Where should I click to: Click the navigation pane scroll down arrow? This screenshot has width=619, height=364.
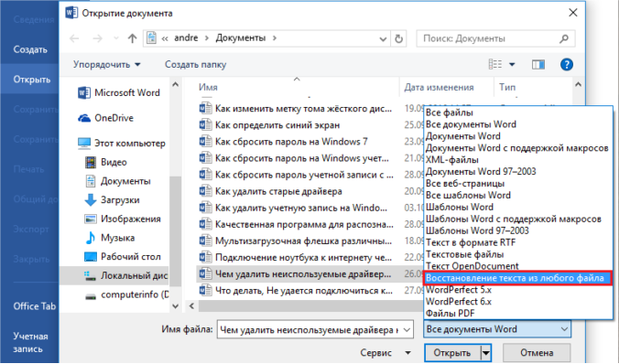(x=176, y=306)
